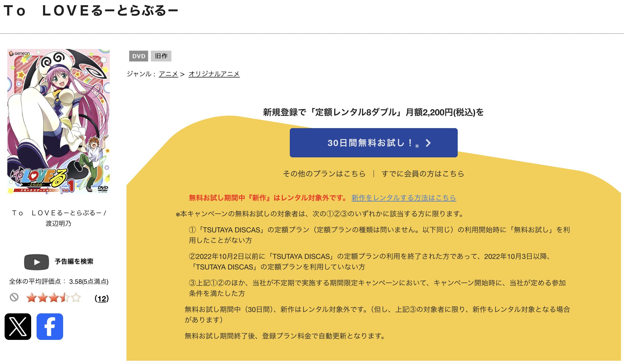Click the no-rating circle icon beside the stars

click(14, 297)
